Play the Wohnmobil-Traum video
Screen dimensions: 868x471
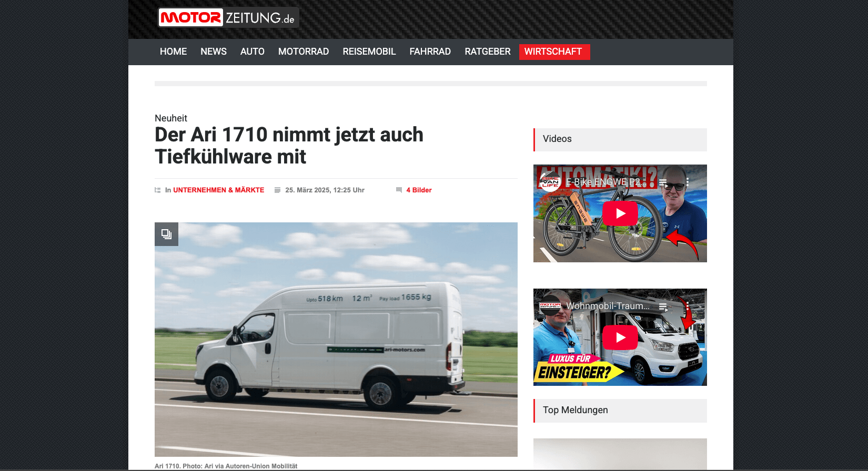pos(620,337)
